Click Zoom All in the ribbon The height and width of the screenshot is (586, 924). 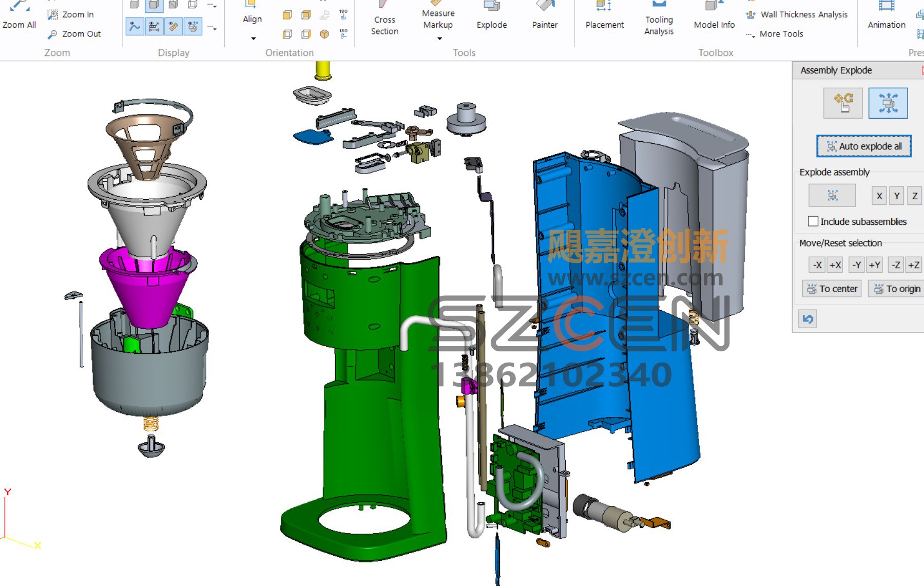point(19,15)
